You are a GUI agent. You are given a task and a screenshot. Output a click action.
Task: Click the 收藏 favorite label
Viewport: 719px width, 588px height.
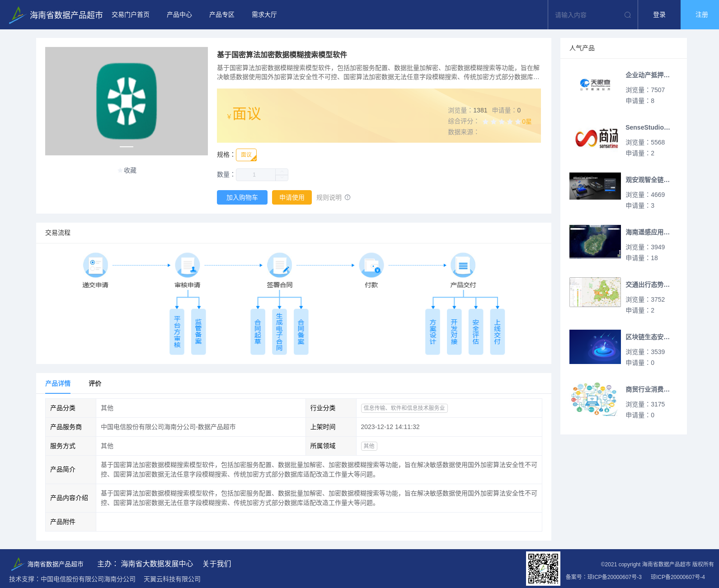130,170
